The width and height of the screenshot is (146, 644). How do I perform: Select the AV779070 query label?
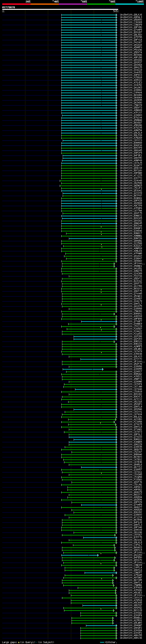[8, 8]
